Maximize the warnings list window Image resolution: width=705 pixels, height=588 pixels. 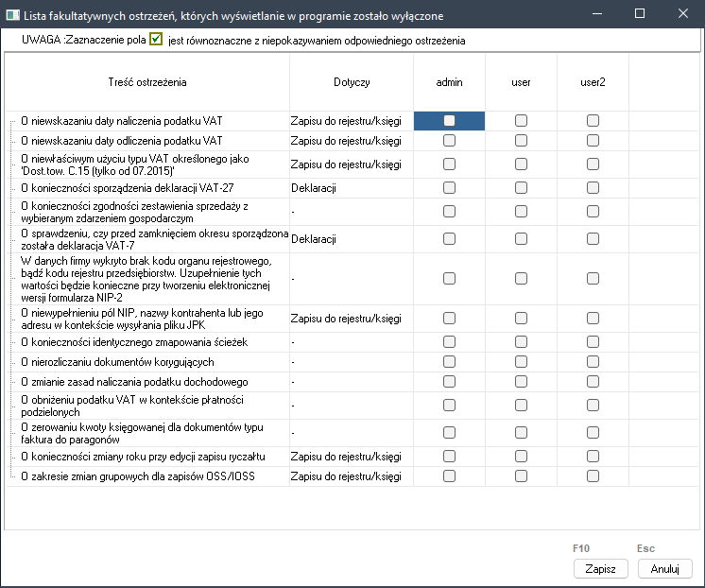pos(640,13)
